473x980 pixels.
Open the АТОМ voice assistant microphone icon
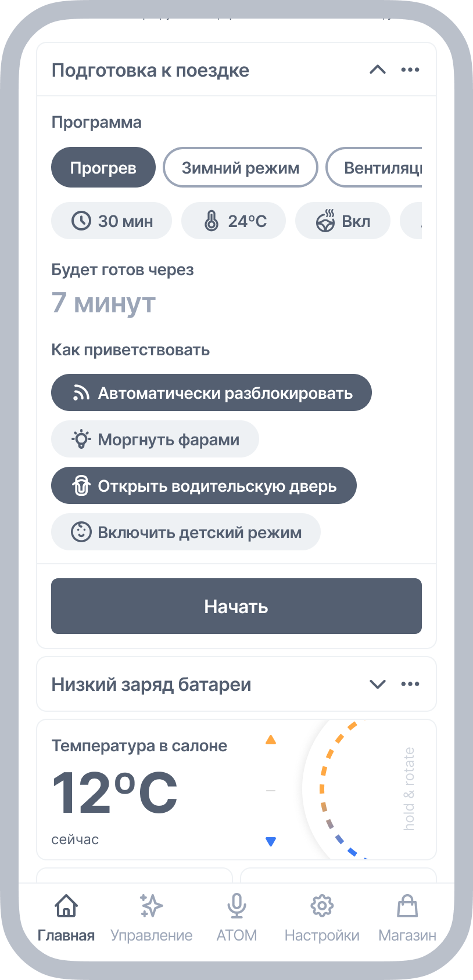(x=236, y=906)
